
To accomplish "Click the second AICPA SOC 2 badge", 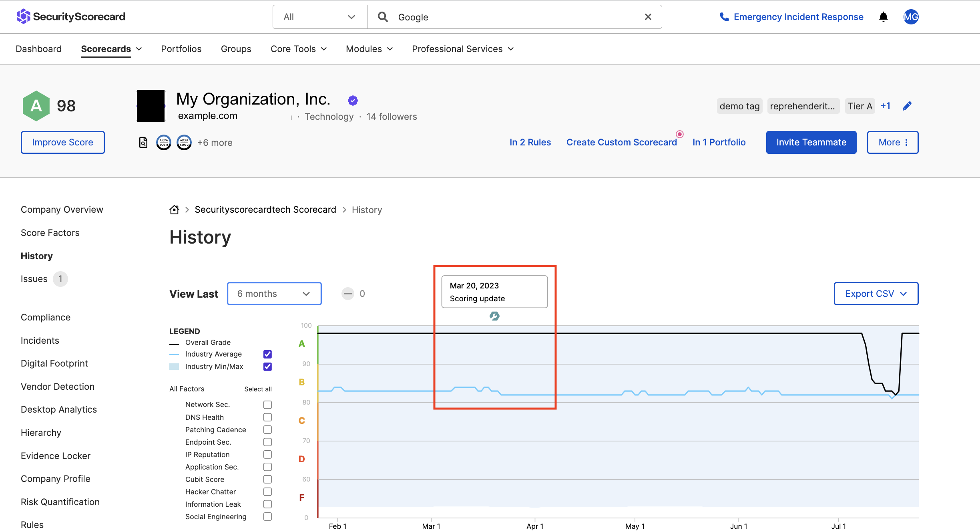I will tap(184, 142).
